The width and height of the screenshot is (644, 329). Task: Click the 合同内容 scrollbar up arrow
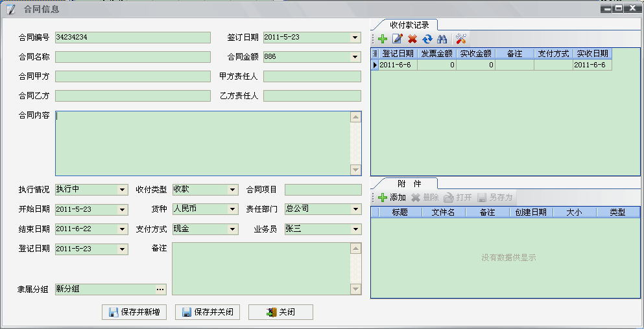click(x=355, y=117)
